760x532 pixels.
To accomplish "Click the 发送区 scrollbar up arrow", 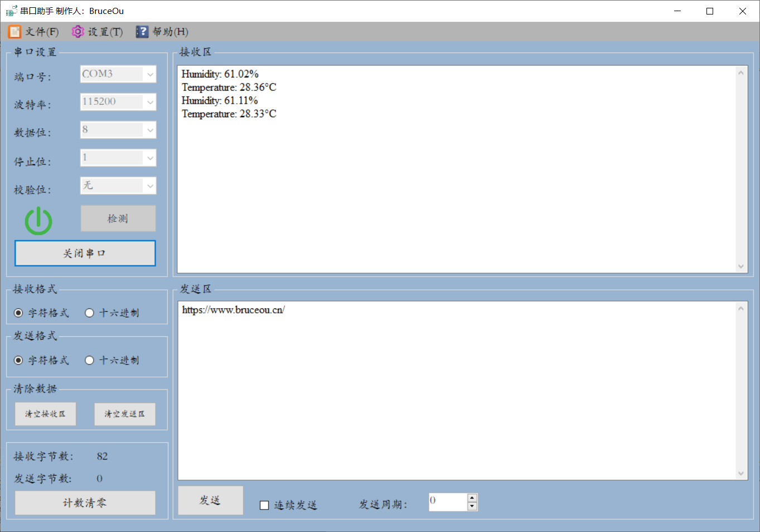I will coord(741,308).
